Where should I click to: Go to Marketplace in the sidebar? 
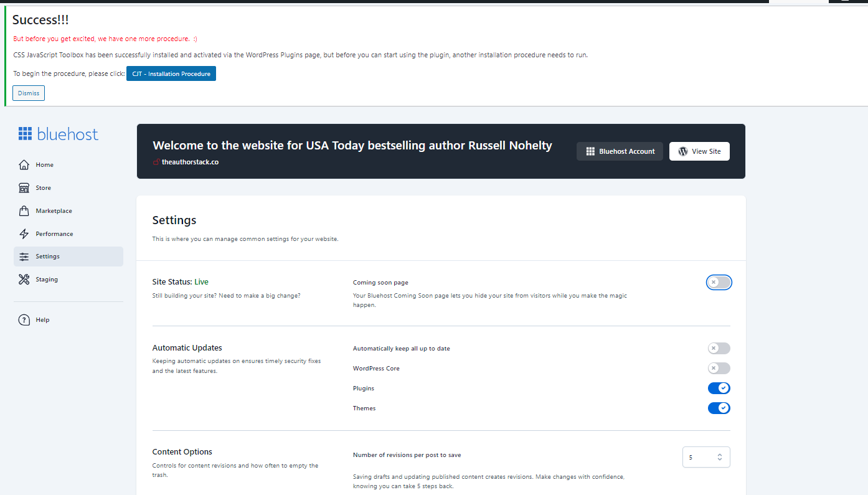tap(68, 211)
